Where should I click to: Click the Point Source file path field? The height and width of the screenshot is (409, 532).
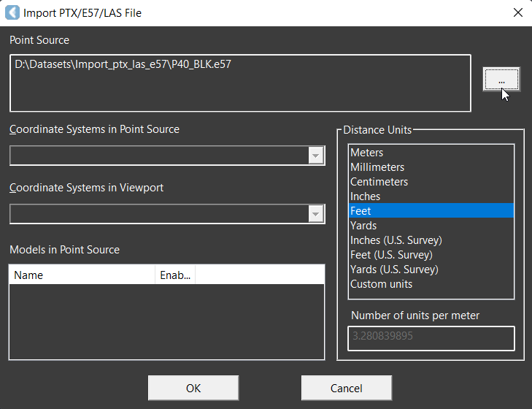[x=240, y=83]
